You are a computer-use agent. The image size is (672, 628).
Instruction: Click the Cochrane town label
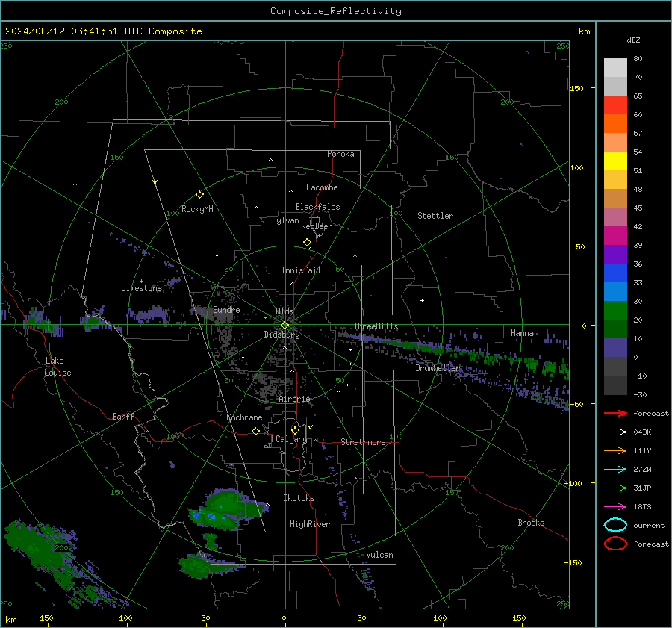pyautogui.click(x=244, y=417)
